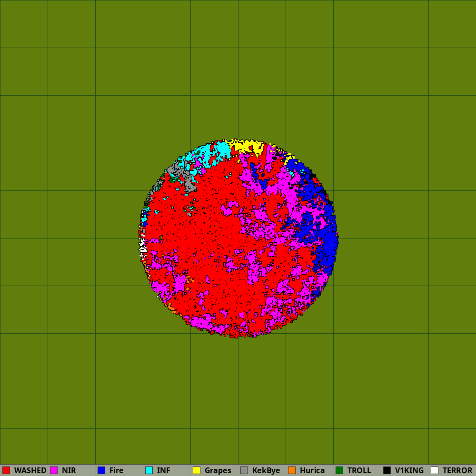Click the V1KING legend text
Screen dimensions: 476x476
pyautogui.click(x=409, y=470)
